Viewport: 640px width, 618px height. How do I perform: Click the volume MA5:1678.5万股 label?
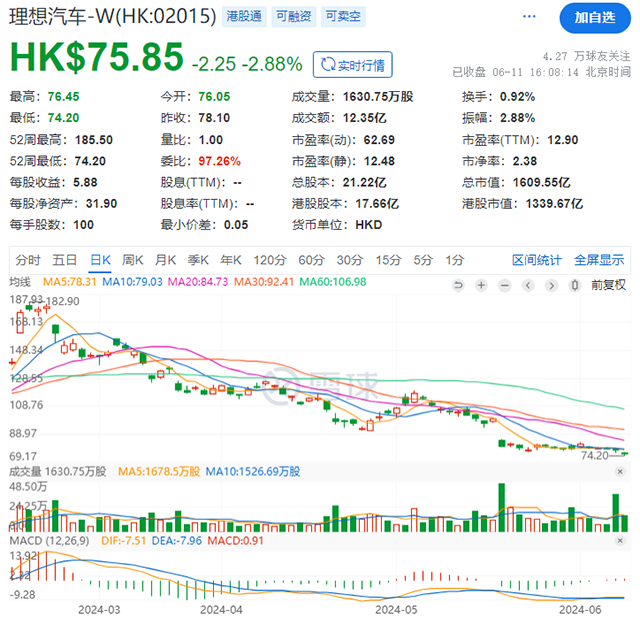(159, 471)
